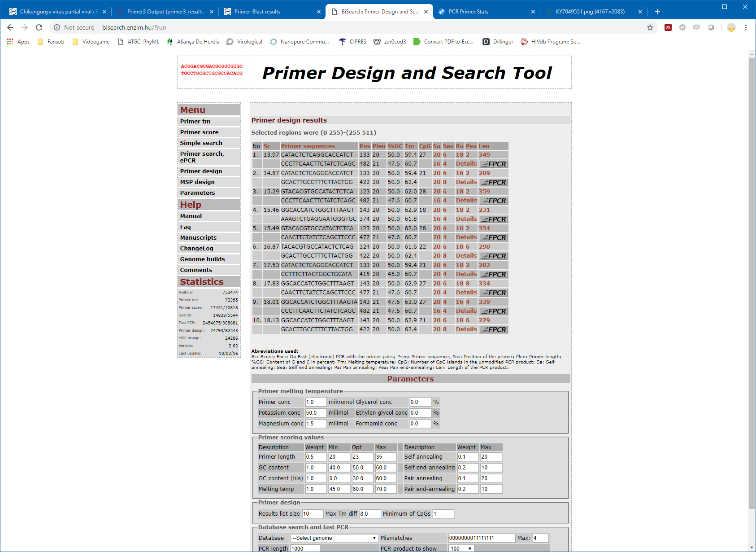Open the Virological bookmark
Image resolution: width=756 pixels, height=552 pixels.
click(244, 42)
